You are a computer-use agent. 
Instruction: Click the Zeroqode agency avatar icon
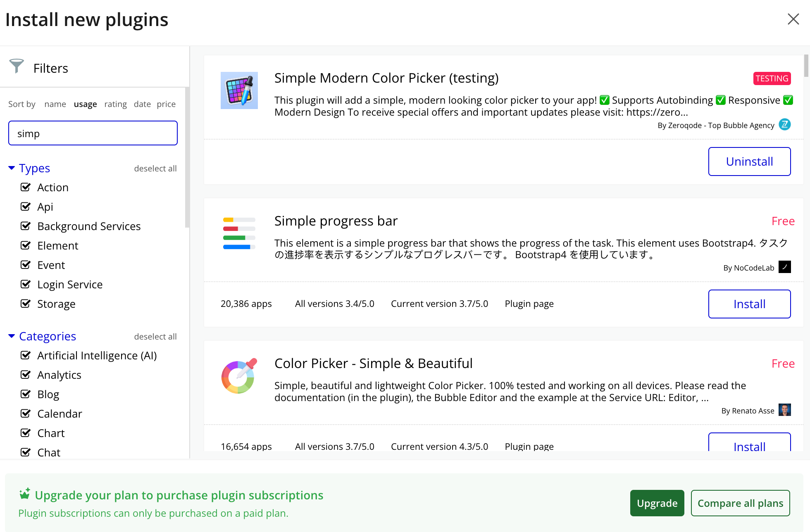[x=784, y=125]
